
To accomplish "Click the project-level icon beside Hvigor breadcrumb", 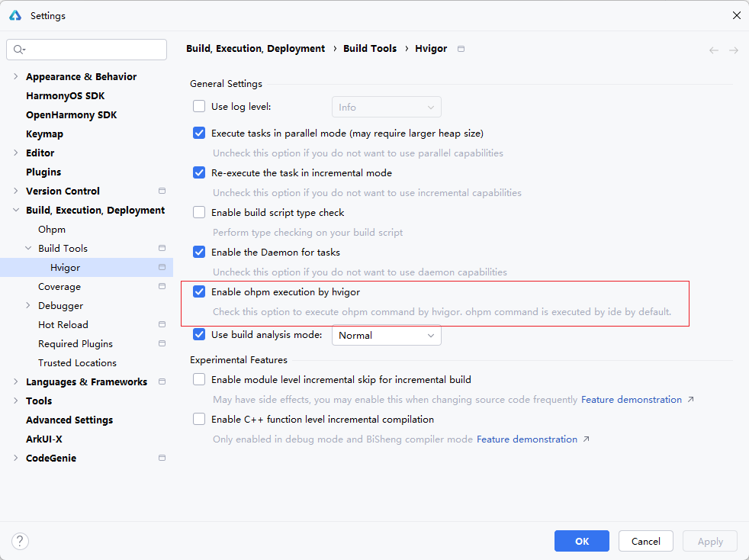I will tap(461, 49).
